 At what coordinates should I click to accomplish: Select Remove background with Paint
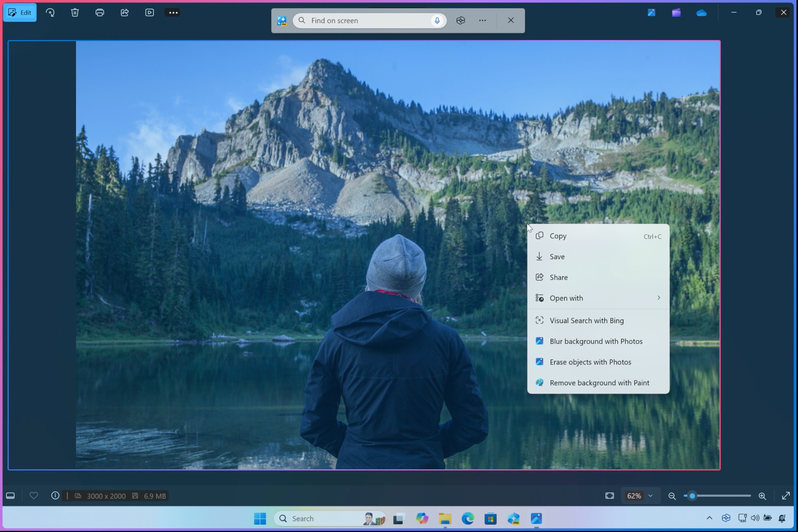598,382
